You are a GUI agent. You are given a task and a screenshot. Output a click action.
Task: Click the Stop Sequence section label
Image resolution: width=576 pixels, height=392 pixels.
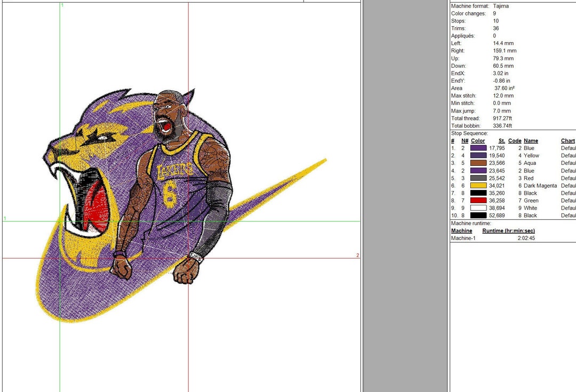(469, 133)
